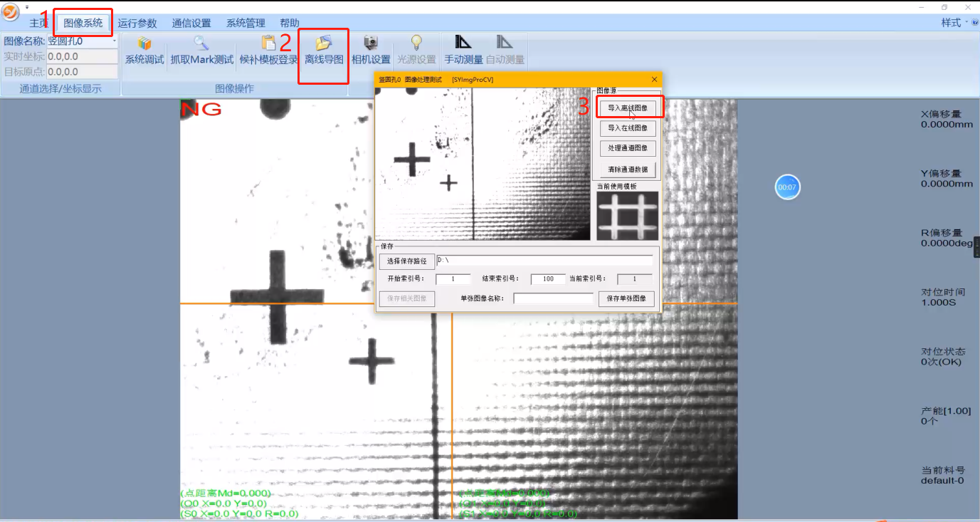Screen dimensions: 980x522
Task: Open the 样式 style dropdown
Action: pyautogui.click(x=954, y=23)
